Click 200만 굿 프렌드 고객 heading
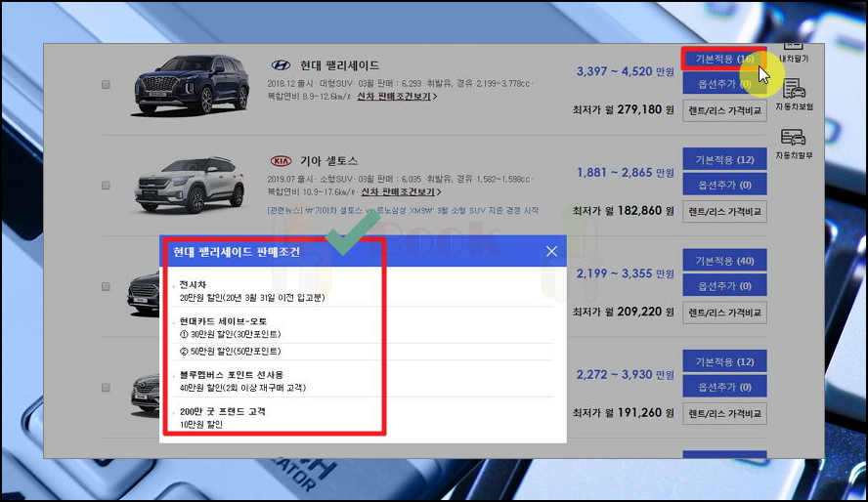Screen dimensions: 868x502 pyautogui.click(x=223, y=412)
